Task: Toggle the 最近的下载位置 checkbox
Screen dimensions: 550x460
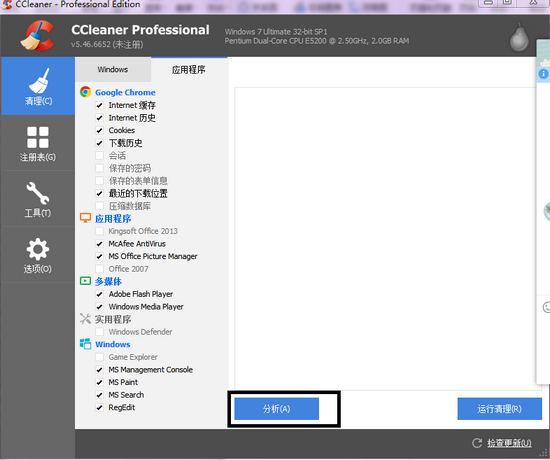Action: click(100, 193)
